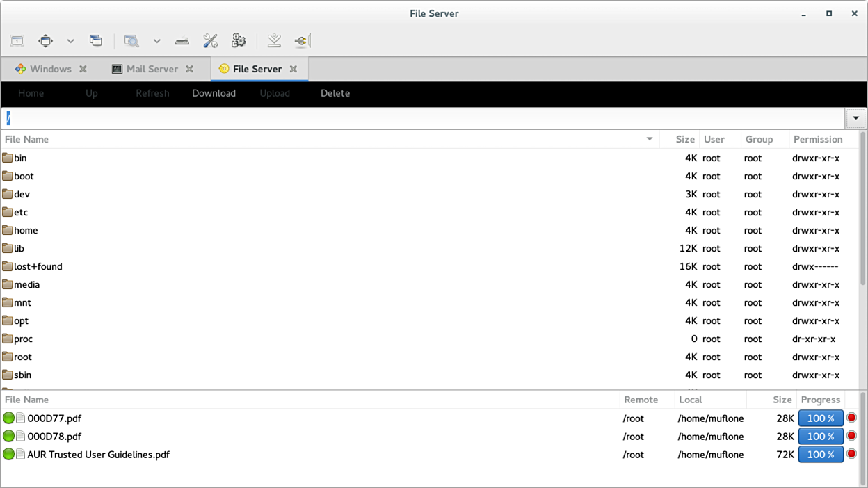Click the fit window (resize) toolbar icon

tap(17, 41)
